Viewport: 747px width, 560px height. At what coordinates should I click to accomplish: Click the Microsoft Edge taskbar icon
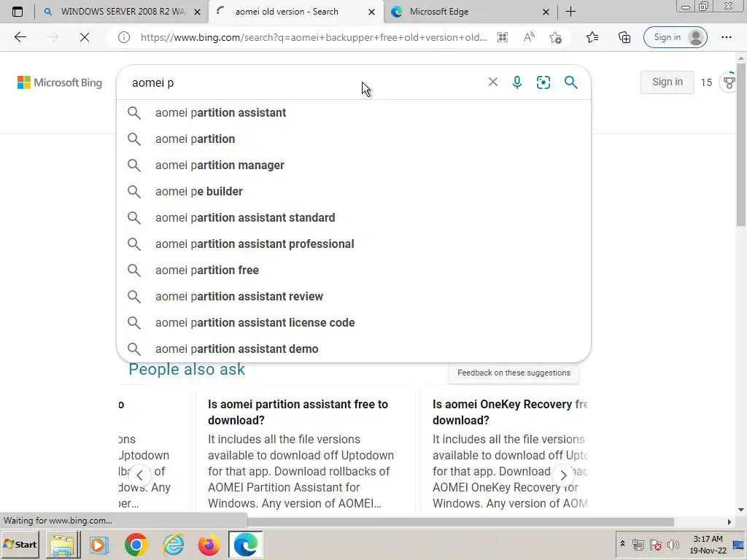click(x=246, y=545)
